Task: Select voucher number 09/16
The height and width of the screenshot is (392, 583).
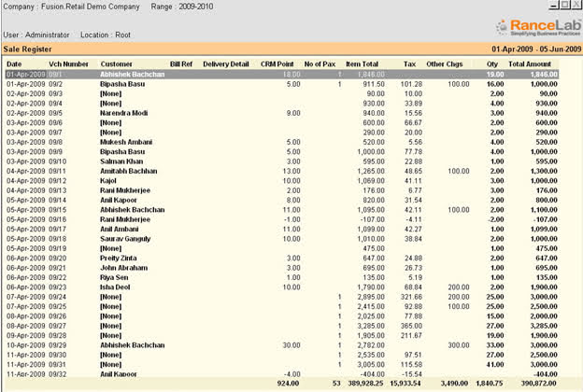Action: click(57, 219)
